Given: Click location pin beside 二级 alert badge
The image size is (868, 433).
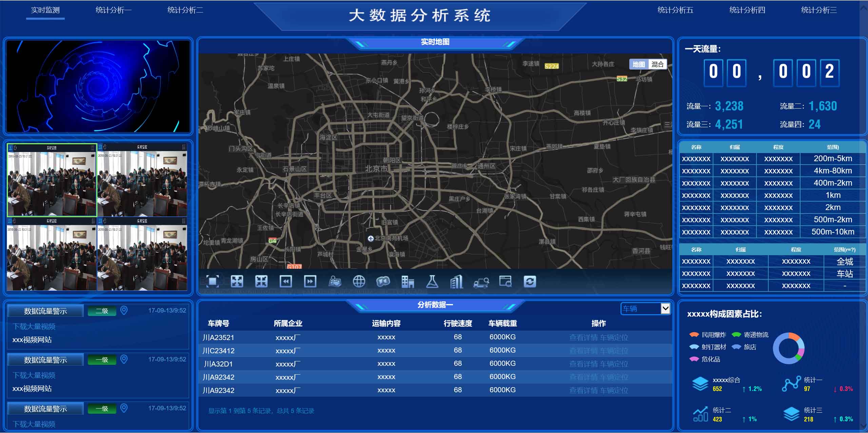Looking at the screenshot, I should coord(124,310).
